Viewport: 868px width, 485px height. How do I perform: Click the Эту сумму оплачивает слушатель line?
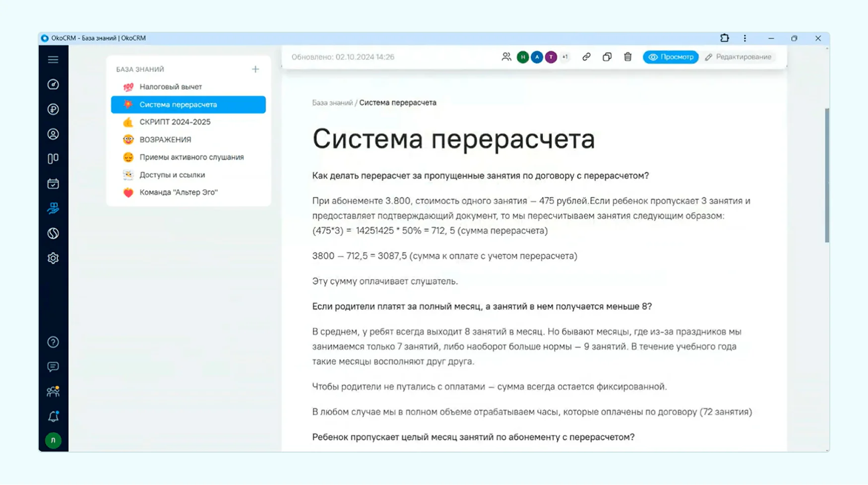click(385, 281)
